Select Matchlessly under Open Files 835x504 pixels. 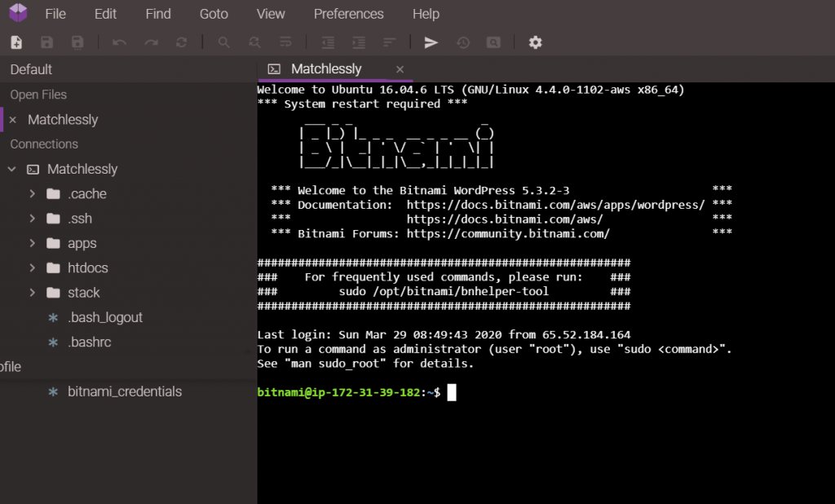(x=63, y=120)
